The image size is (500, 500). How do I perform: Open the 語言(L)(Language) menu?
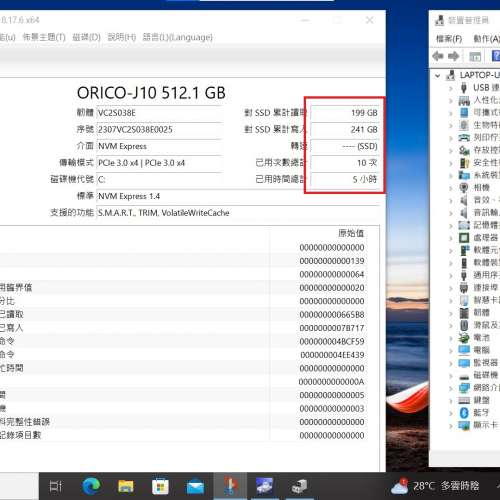point(177,37)
